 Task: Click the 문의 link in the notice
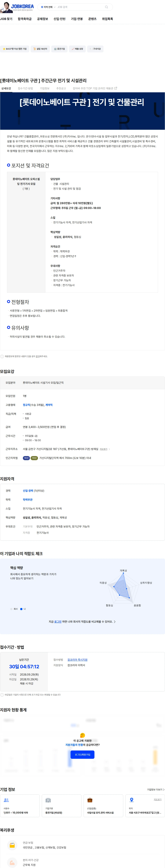[x=38, y=356]
